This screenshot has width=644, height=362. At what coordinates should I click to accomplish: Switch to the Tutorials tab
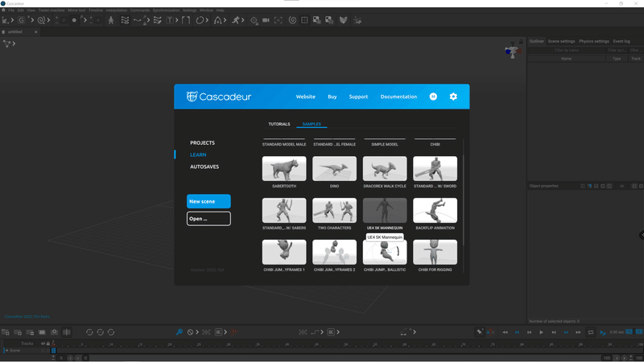click(279, 124)
